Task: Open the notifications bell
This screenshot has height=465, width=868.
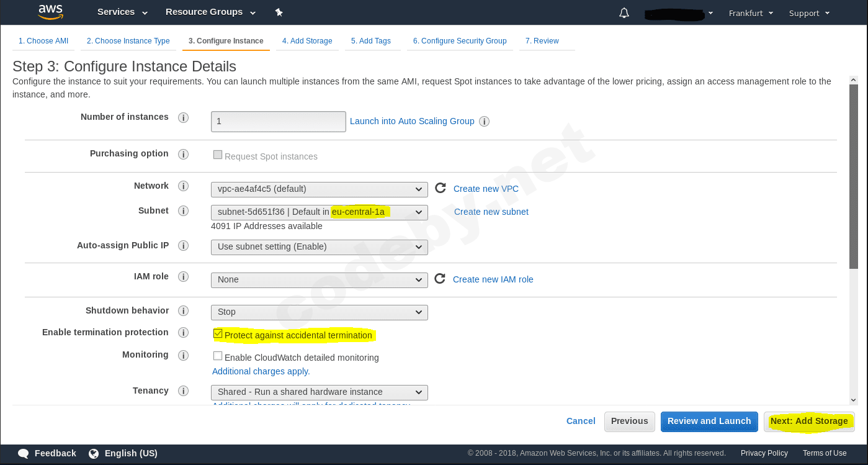Action: point(624,12)
